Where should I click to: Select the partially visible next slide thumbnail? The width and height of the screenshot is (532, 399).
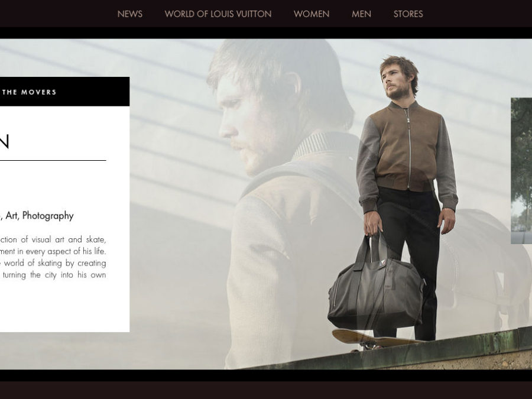[x=521, y=171]
